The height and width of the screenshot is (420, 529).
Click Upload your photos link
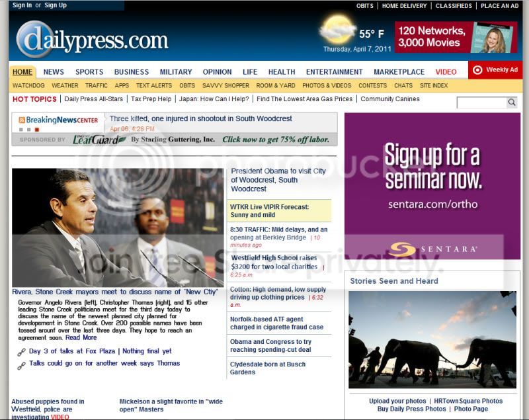point(397,401)
